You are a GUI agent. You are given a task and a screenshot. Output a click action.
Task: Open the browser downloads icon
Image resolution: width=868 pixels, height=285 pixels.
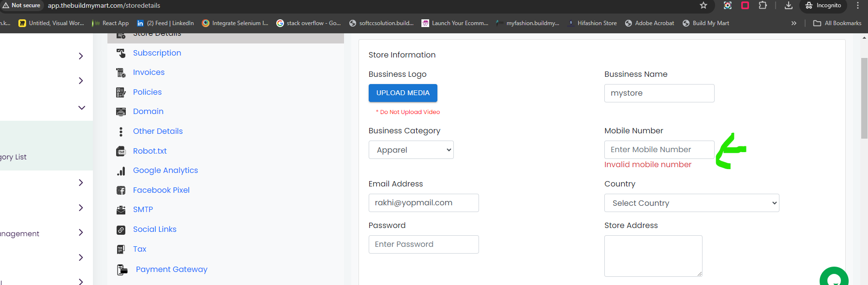[x=789, y=5]
